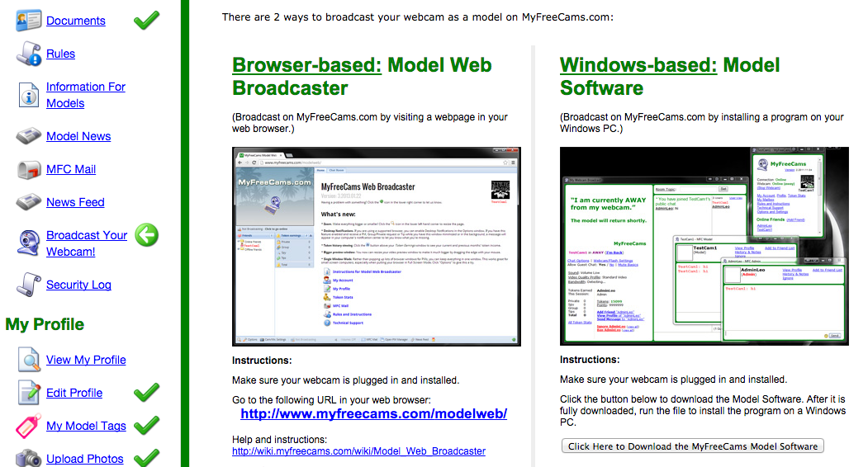Image resolution: width=868 pixels, height=467 pixels.
Task: Click green checkmark beside Documents
Action: (147, 21)
